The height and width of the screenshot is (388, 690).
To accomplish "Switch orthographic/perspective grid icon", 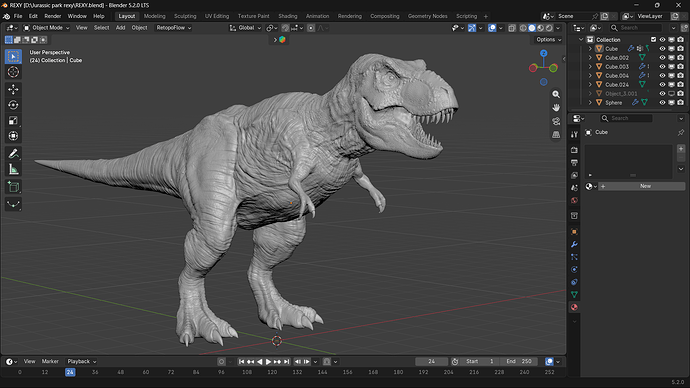I will click(x=556, y=135).
